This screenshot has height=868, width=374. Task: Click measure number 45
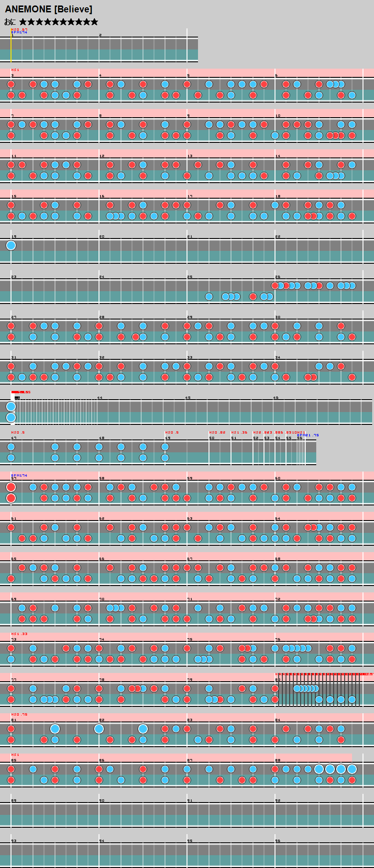point(188,398)
